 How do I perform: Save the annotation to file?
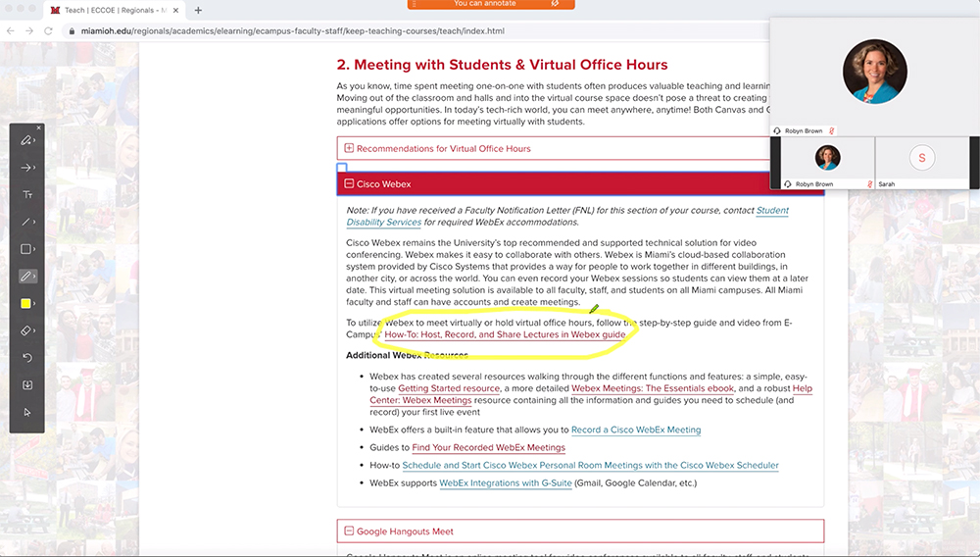click(26, 385)
